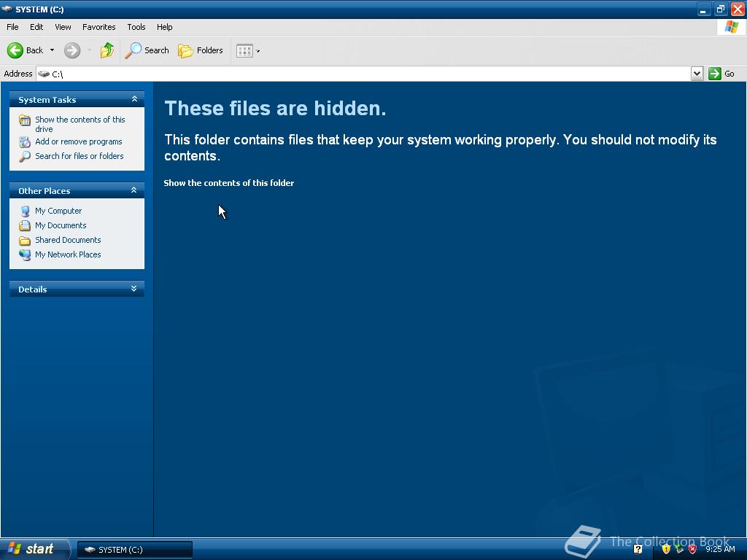Select SYSTEM (C:) taskbar button
This screenshot has width=747, height=560.
135,550
